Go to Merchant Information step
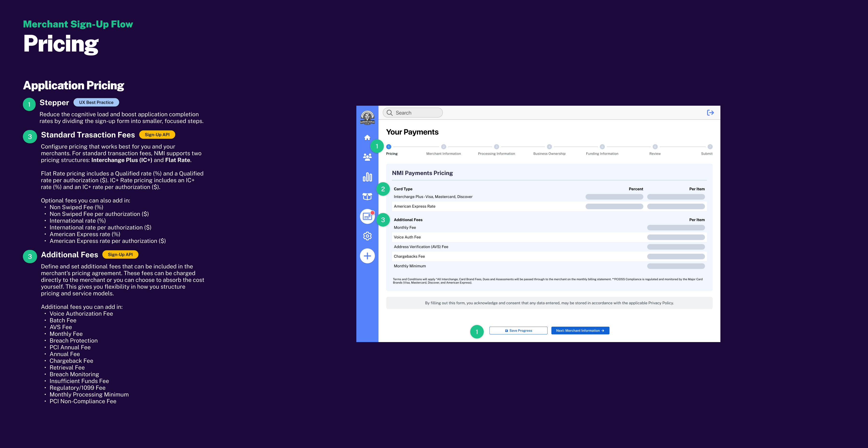Image resolution: width=868 pixels, height=448 pixels. tap(444, 147)
